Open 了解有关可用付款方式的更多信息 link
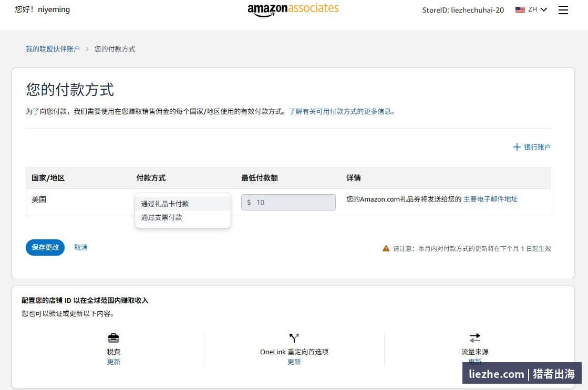This screenshot has height=390, width=588. [x=342, y=111]
